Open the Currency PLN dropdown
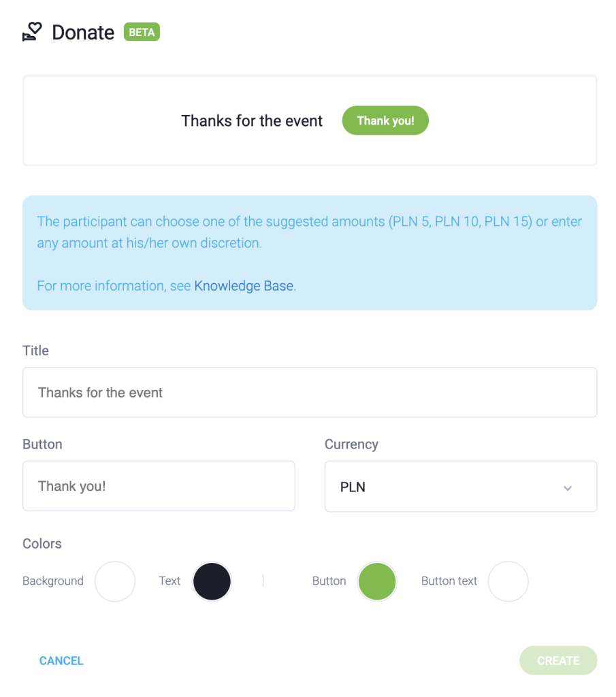The width and height of the screenshot is (616, 697). pos(449,487)
